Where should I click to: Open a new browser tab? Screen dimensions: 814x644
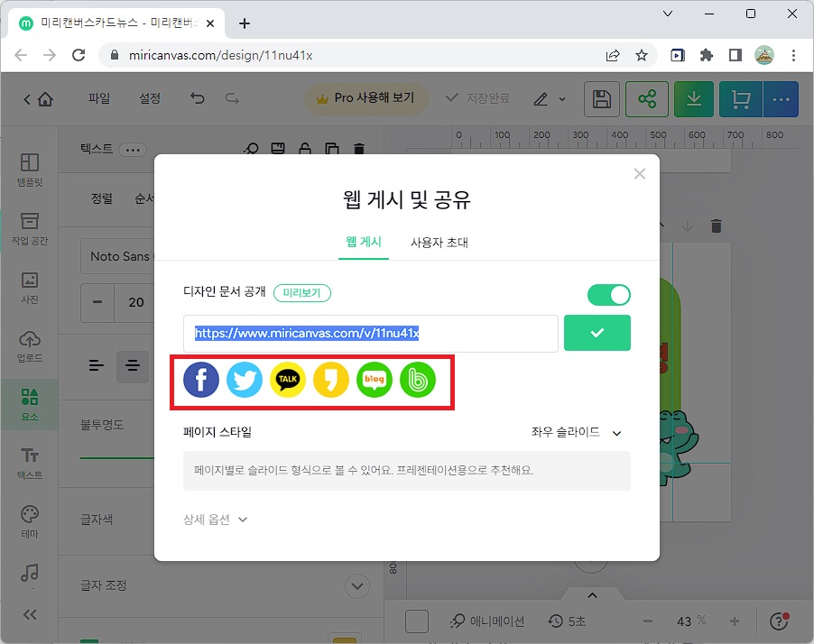tap(245, 23)
